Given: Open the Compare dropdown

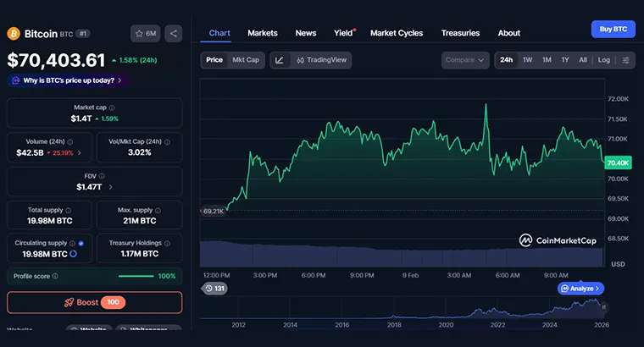Looking at the screenshot, I should pyautogui.click(x=465, y=60).
